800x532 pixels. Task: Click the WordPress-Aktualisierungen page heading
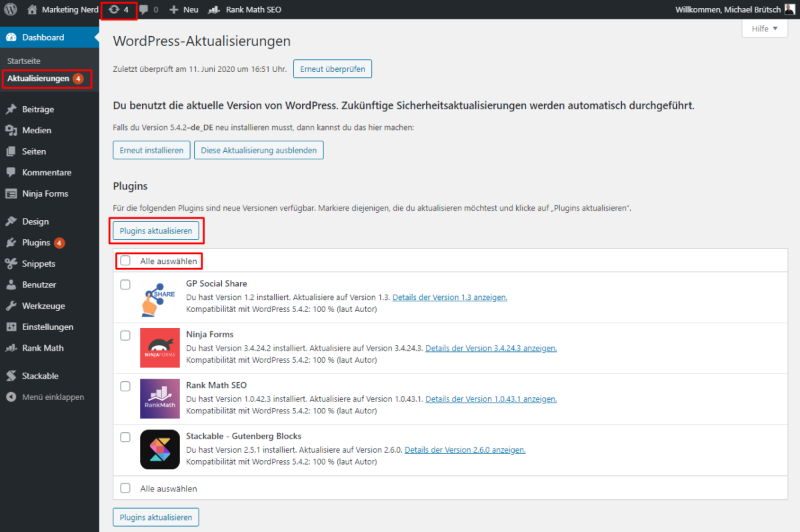coord(202,41)
